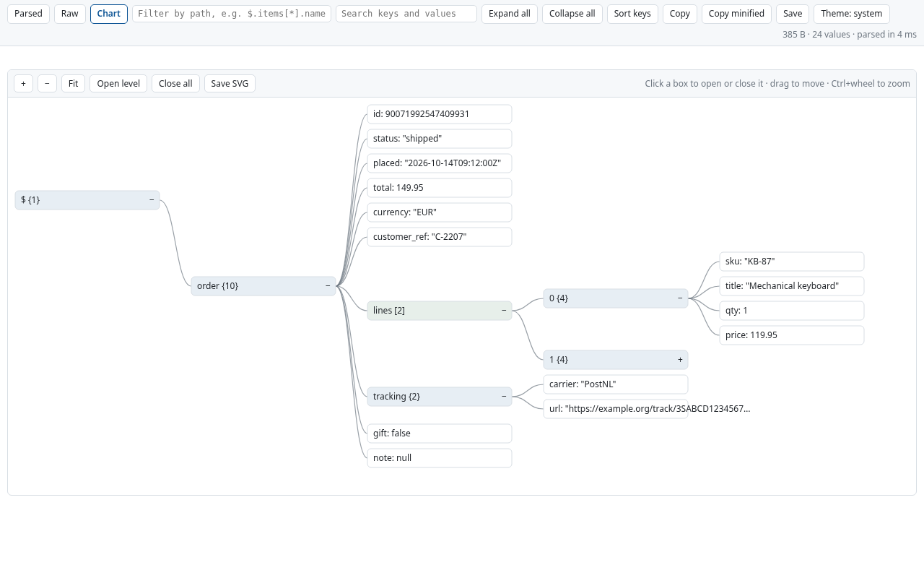This screenshot has height=578, width=924.
Task: Click the Sort keys button
Action: pos(632,14)
